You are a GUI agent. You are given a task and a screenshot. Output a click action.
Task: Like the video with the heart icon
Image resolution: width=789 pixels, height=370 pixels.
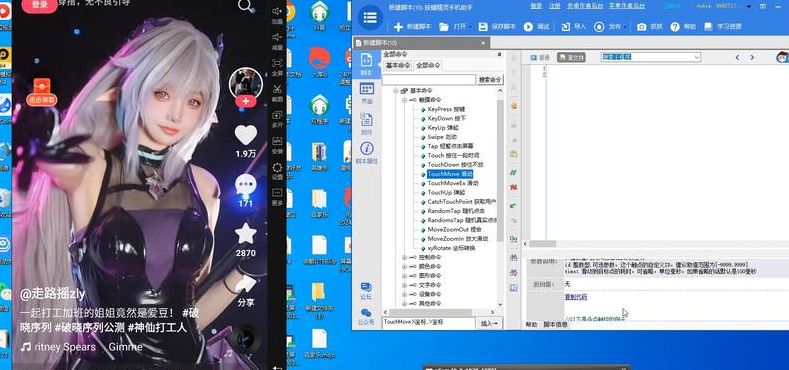pos(246,135)
